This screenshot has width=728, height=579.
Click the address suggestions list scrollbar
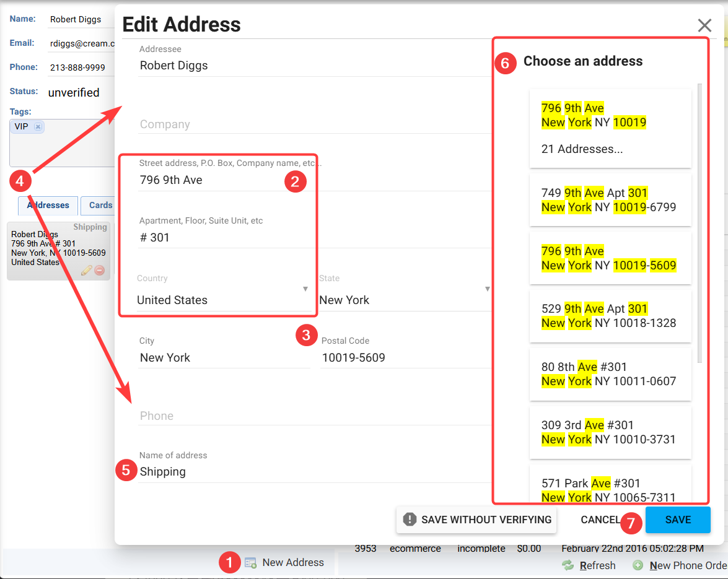point(700,223)
